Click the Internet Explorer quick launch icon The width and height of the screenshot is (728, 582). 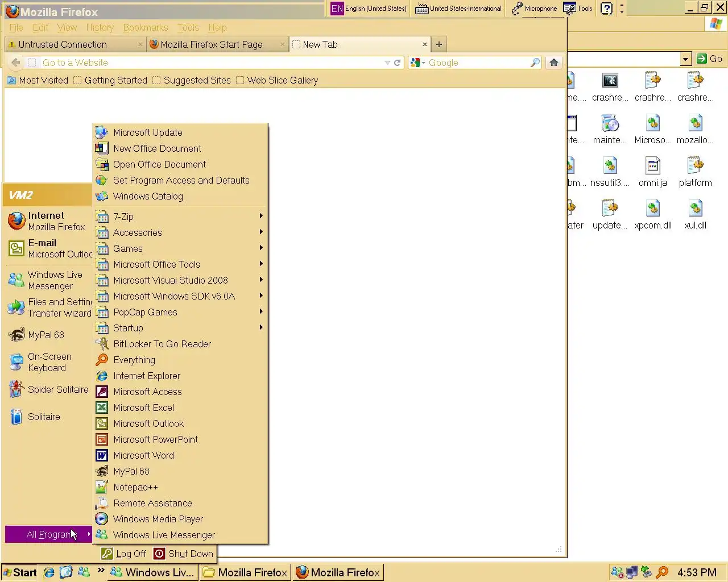[x=49, y=572]
